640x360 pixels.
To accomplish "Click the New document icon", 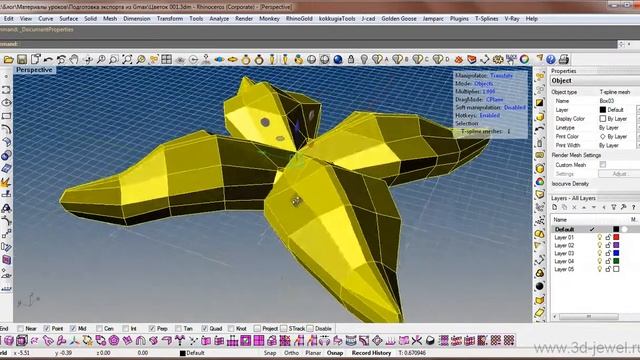I will click(x=35, y=60).
